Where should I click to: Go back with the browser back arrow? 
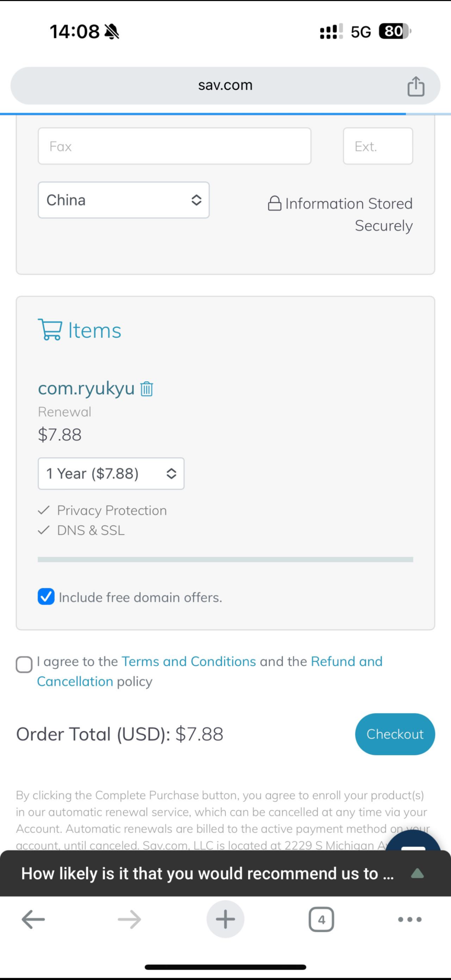[33, 919]
